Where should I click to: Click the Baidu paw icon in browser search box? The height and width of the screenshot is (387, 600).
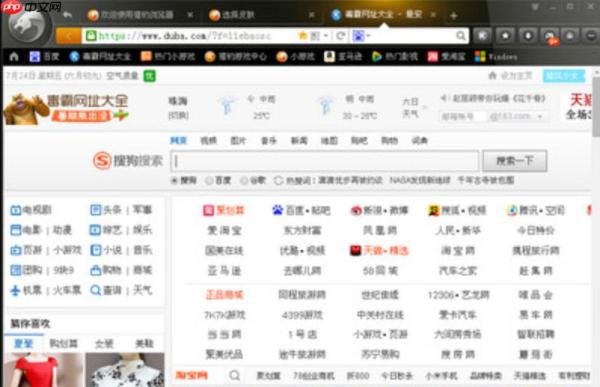pos(358,36)
